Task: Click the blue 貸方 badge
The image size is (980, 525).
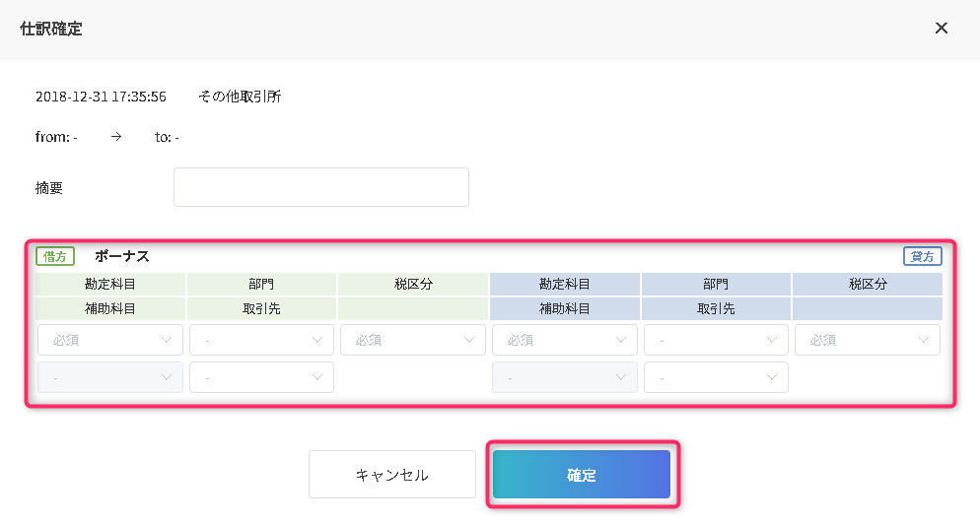Action: tap(923, 256)
